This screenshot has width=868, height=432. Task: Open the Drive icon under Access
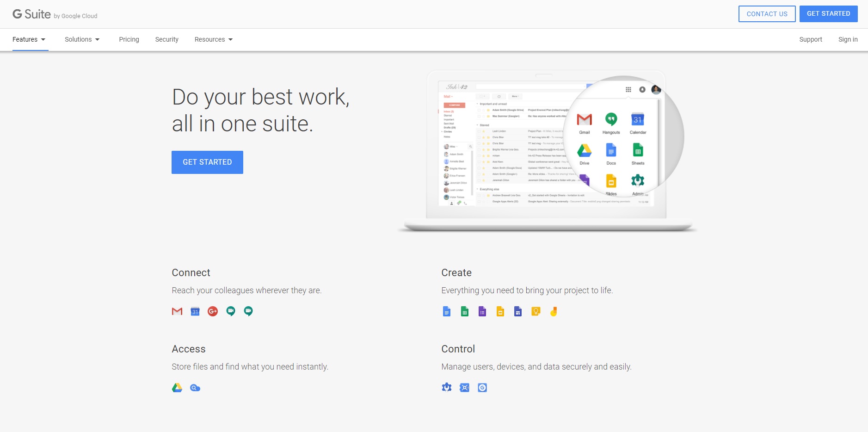[177, 388]
